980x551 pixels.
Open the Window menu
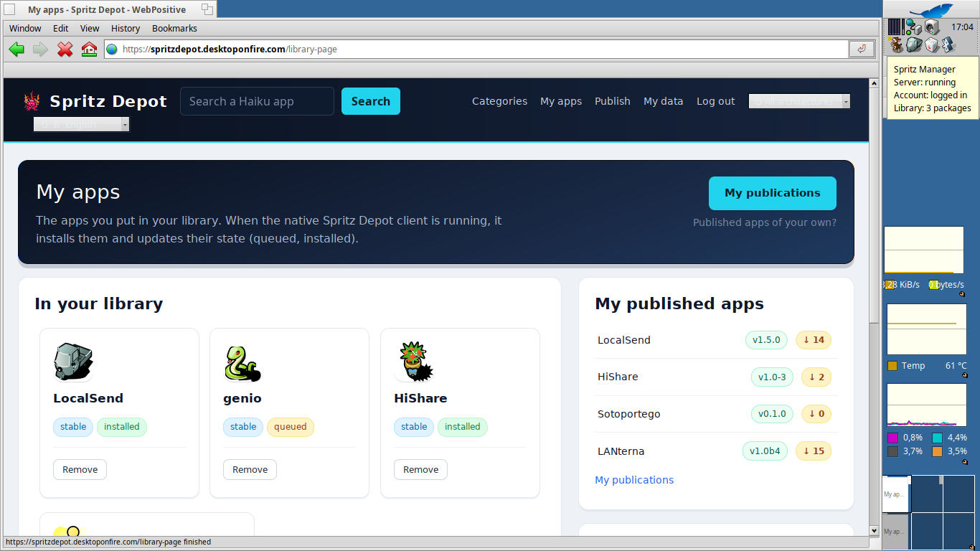coord(25,29)
